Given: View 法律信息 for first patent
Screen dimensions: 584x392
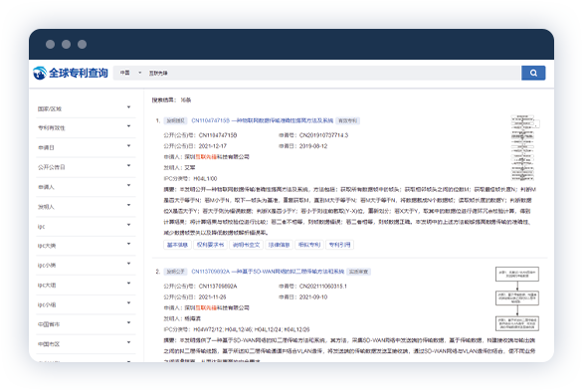Looking at the screenshot, I should [x=279, y=245].
